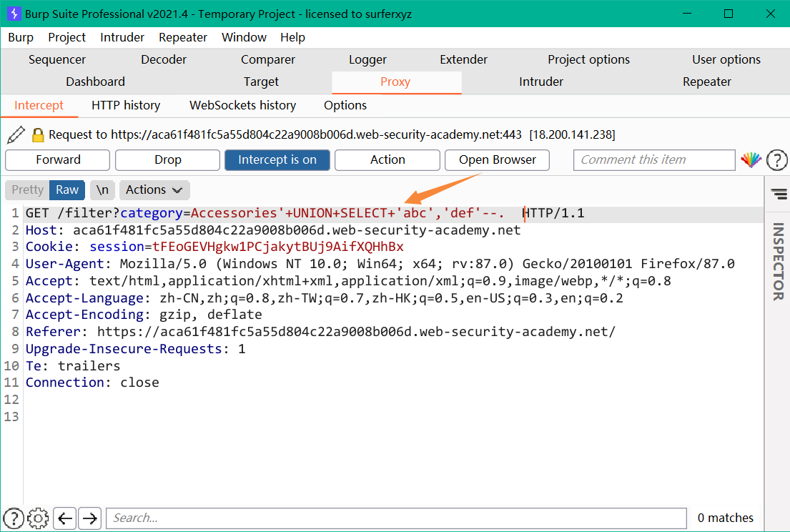Screen dimensions: 790x532
Task: Click the Accept header line
Action: tap(348, 281)
